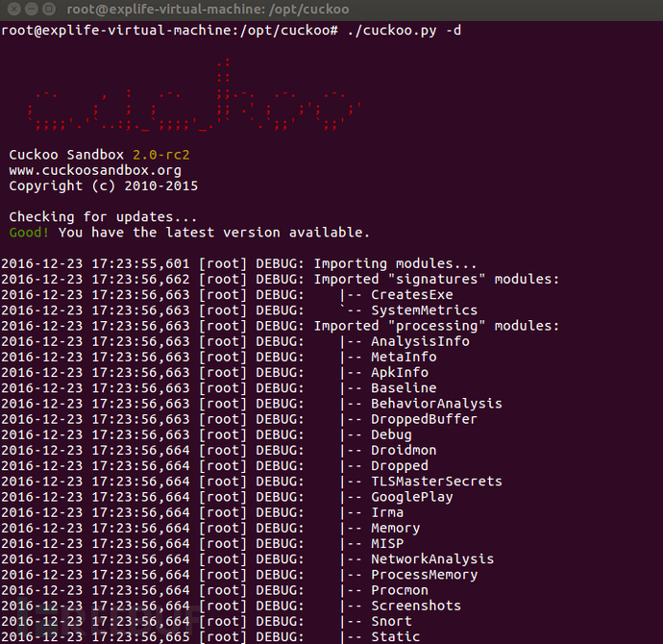Click the 'Memory' module entry
This screenshot has width=663, height=644.
pyautogui.click(x=395, y=528)
